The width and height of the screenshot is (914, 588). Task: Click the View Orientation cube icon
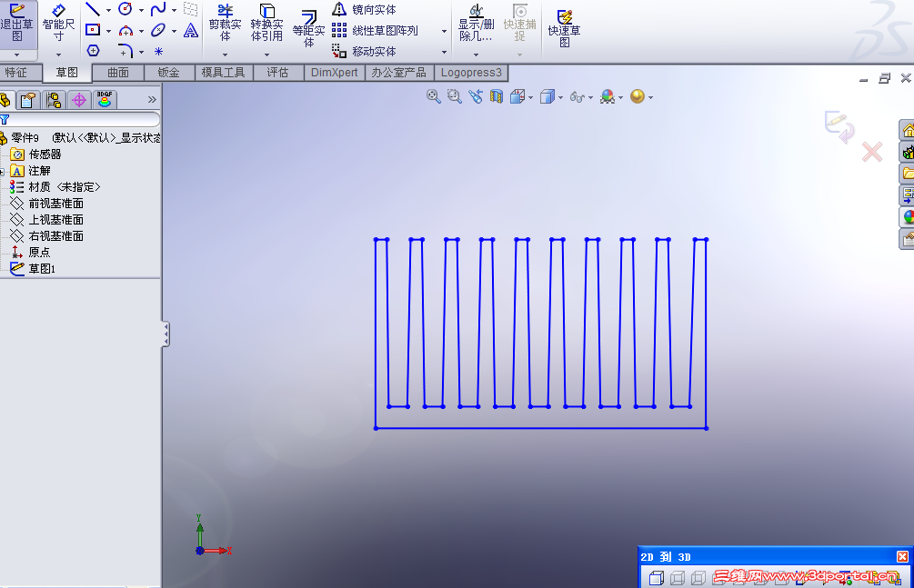point(517,96)
